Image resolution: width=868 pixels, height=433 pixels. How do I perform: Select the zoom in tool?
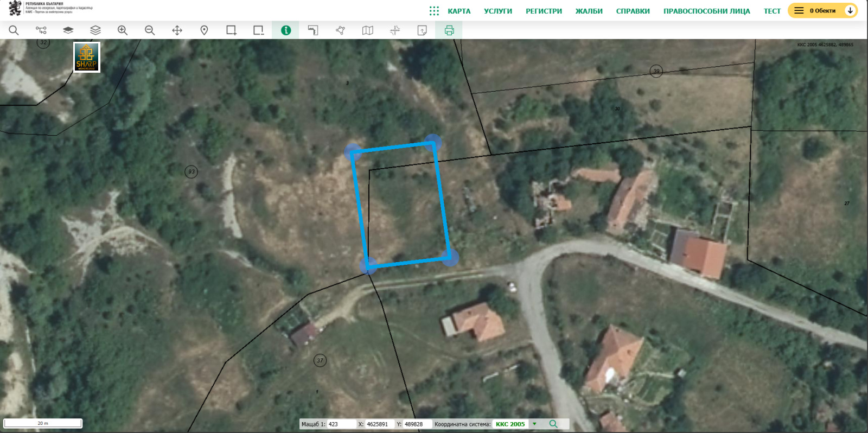pyautogui.click(x=123, y=30)
